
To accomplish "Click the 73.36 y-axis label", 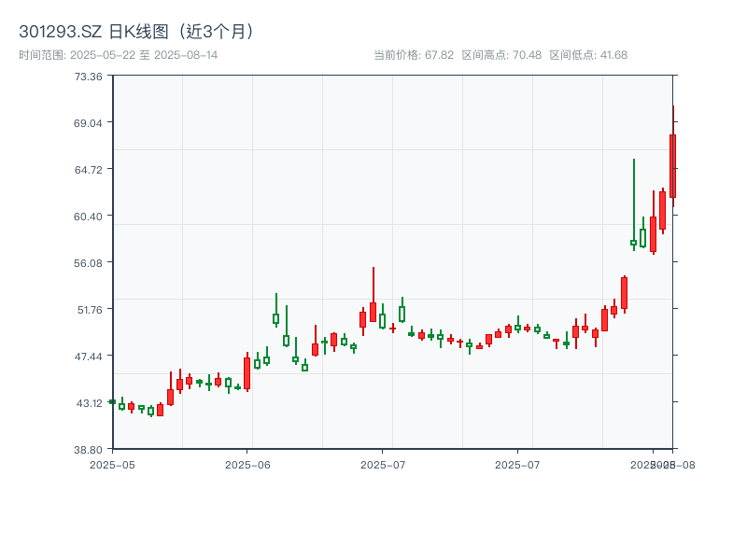I will pos(89,78).
